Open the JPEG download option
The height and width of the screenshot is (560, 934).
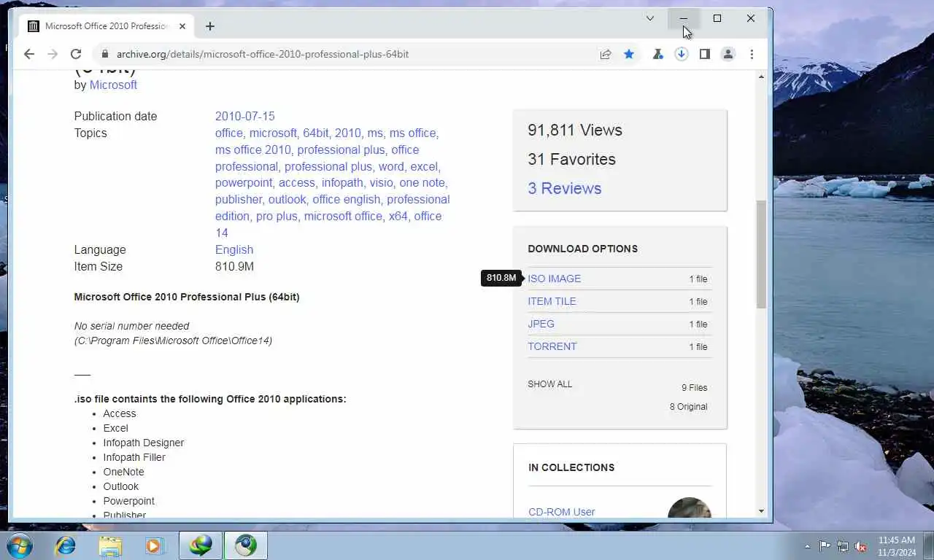point(541,324)
